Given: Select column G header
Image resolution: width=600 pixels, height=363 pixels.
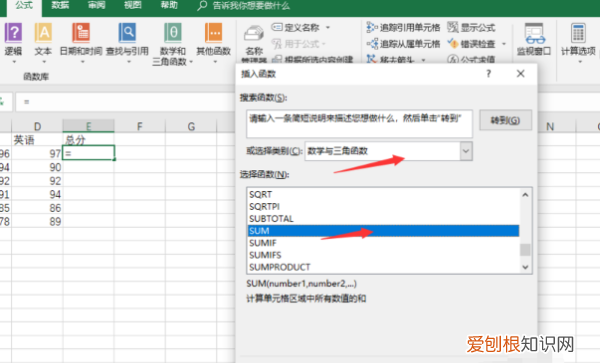Looking at the screenshot, I should click(x=191, y=126).
